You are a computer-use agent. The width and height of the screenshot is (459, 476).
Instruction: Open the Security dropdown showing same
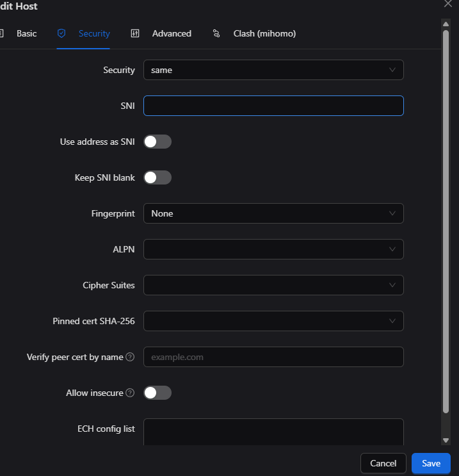coord(273,70)
